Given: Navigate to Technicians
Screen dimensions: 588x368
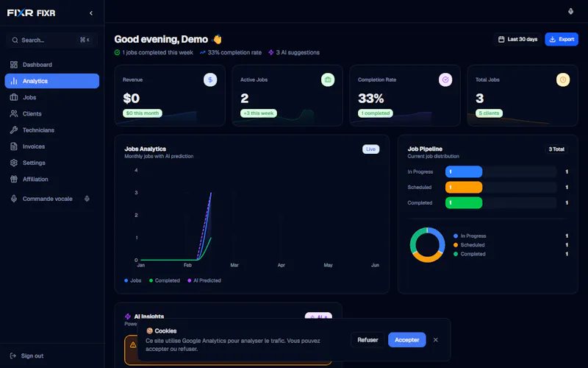Looking at the screenshot, I should click(51, 130).
